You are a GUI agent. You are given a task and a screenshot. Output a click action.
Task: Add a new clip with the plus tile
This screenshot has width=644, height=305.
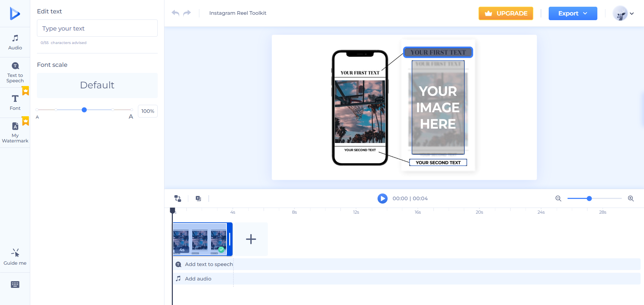coord(251,239)
